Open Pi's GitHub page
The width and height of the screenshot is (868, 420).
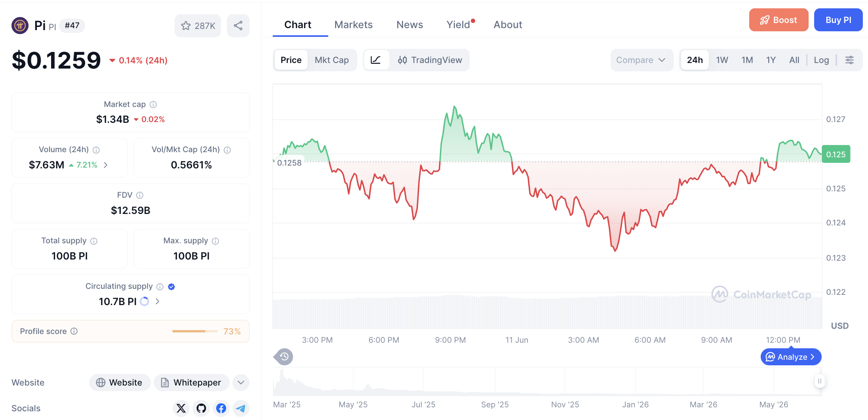(201, 408)
